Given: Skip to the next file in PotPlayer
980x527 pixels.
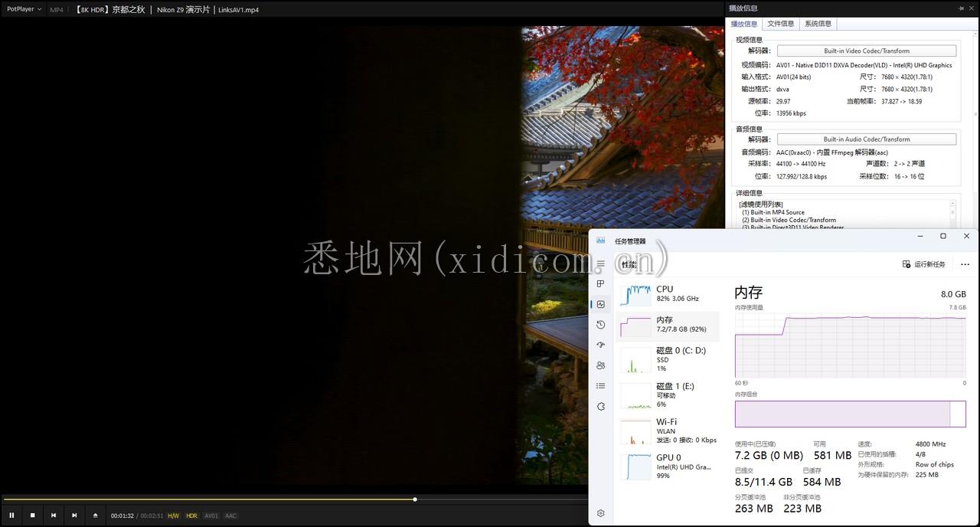Looking at the screenshot, I should 74,516.
